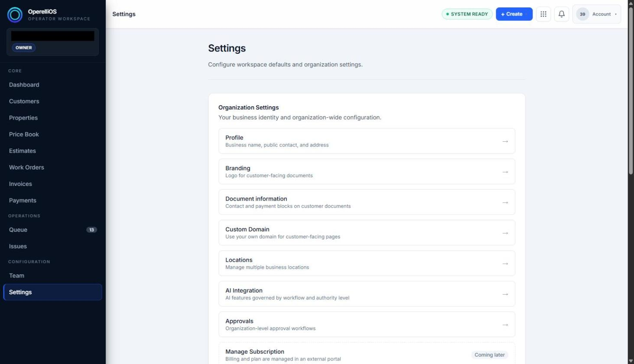Click the arrow in Document information row
Screen dimensions: 634x364
(505, 202)
